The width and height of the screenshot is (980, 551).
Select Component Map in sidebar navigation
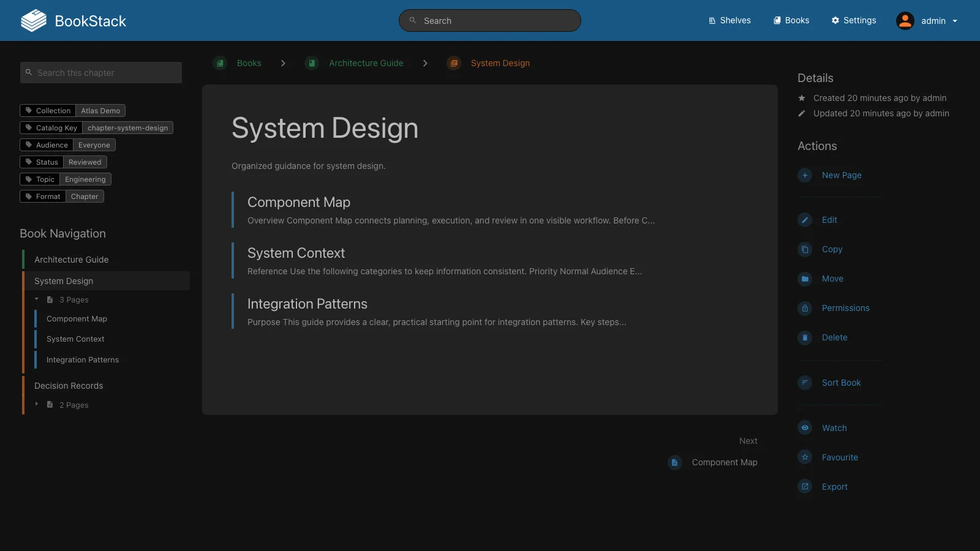tap(77, 319)
